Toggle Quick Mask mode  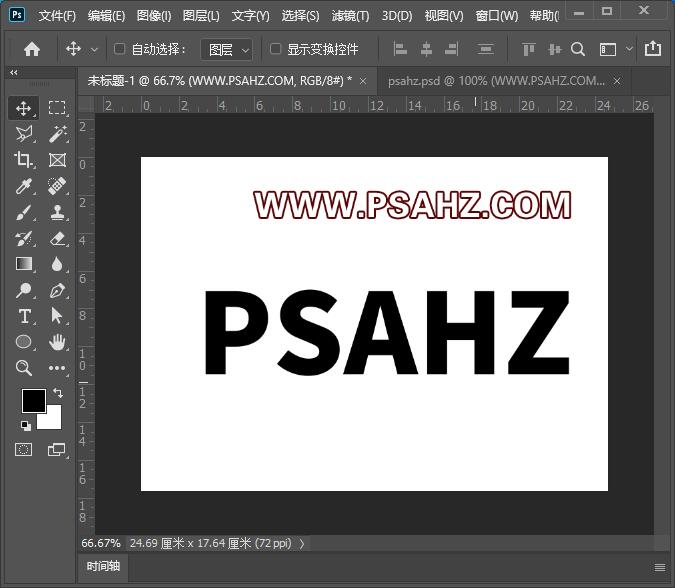23,450
